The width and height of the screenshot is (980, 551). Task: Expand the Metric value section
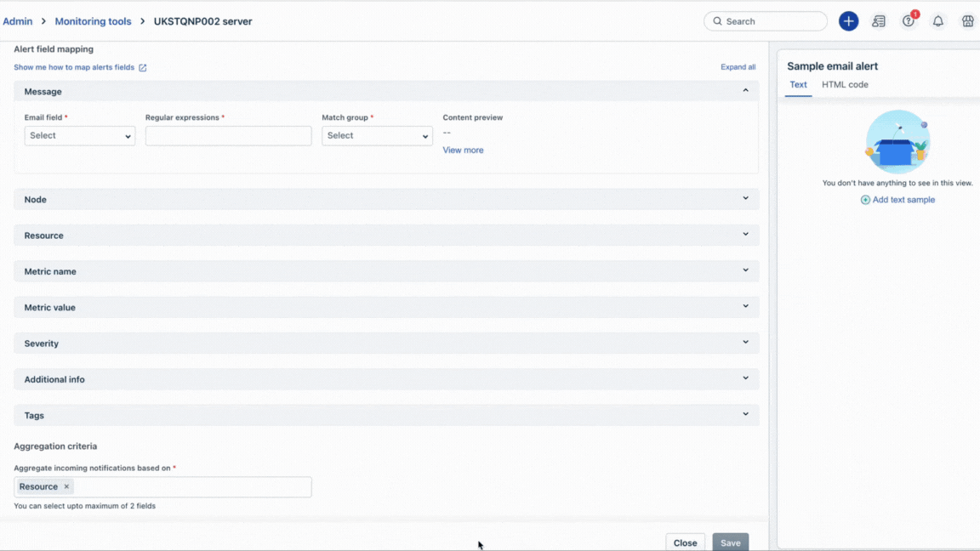coord(386,307)
